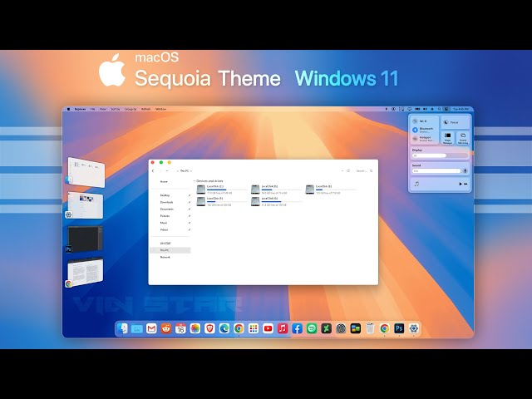Image resolution: width=532 pixels, height=399 pixels.
Task: Open the Window menu
Action: coord(160,109)
